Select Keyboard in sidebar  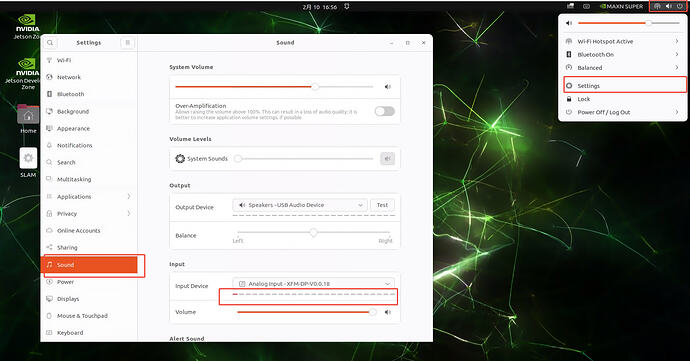coord(89,333)
